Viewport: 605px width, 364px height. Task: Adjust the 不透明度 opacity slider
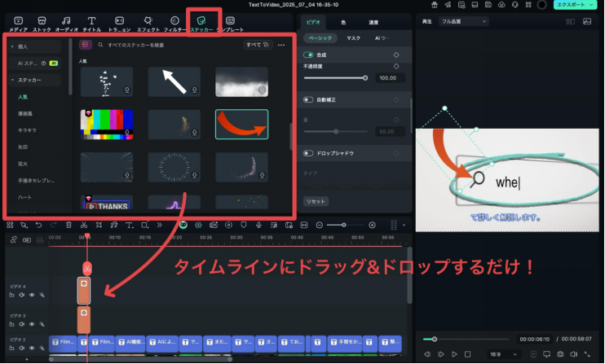(335, 78)
